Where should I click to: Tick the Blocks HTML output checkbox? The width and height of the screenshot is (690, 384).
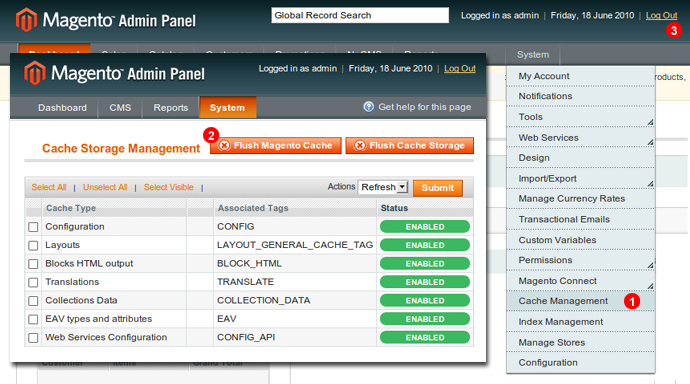(x=33, y=264)
